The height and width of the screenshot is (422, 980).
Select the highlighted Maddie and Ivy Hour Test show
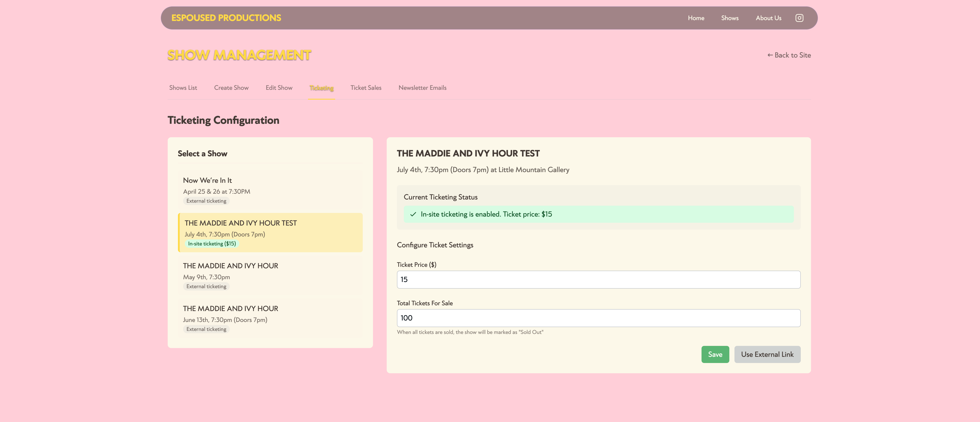(x=270, y=232)
